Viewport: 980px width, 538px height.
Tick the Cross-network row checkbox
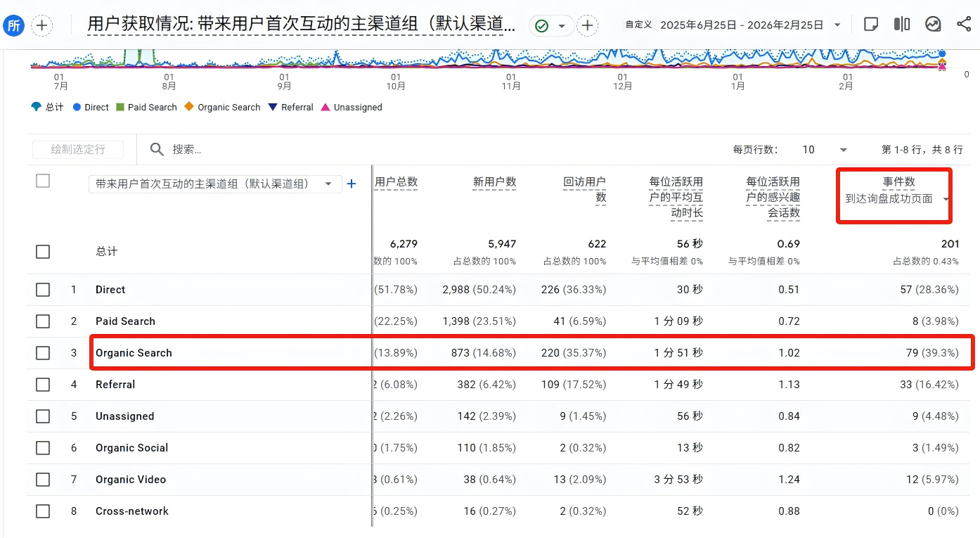tap(43, 511)
